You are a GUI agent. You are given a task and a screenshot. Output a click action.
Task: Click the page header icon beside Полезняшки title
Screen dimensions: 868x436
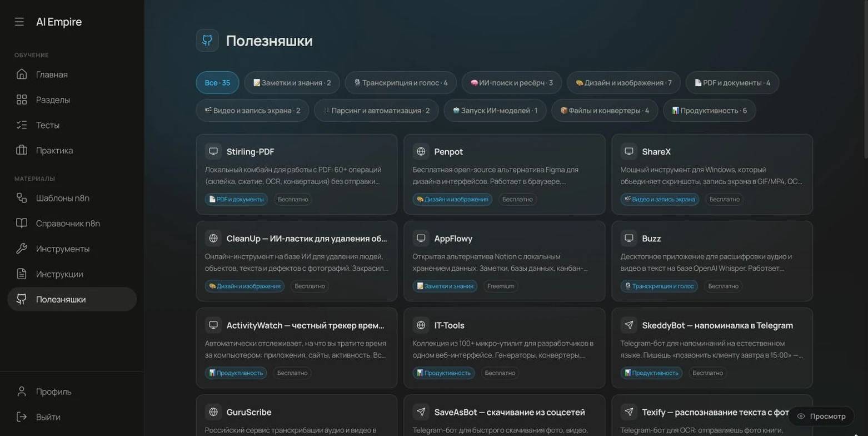click(207, 41)
